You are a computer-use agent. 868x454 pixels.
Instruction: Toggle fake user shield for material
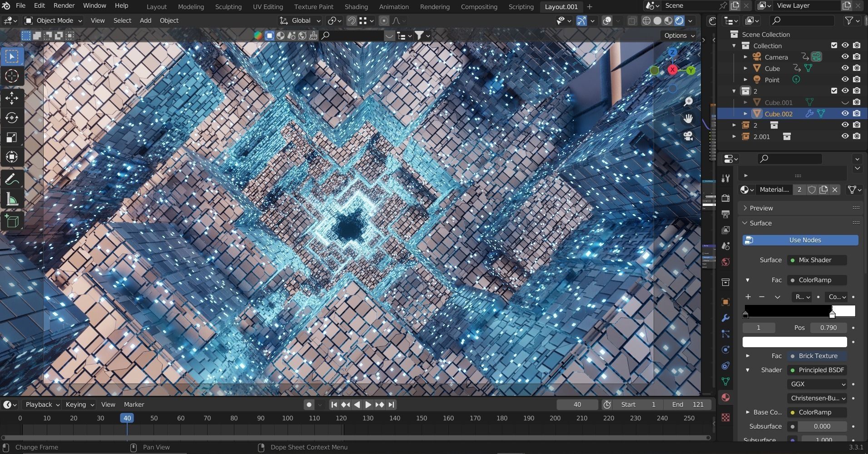tap(812, 190)
